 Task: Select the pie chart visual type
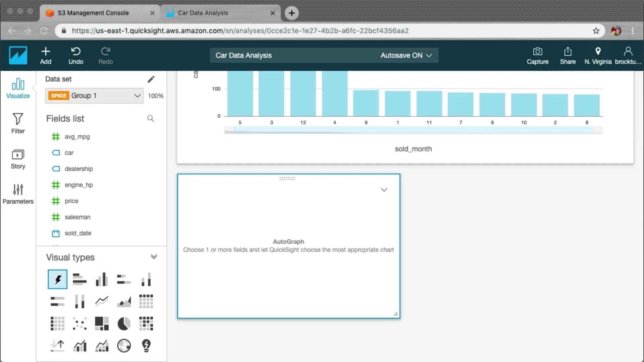click(124, 324)
